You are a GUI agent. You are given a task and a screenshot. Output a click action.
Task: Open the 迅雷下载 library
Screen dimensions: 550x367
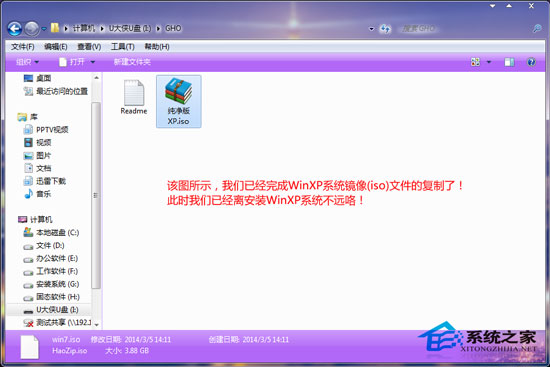[x=45, y=181]
